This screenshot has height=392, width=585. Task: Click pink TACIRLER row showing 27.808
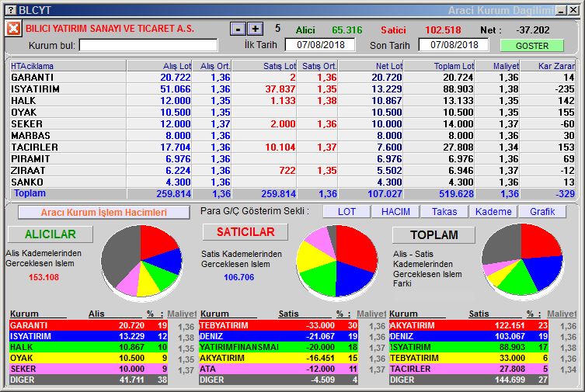[468, 369]
